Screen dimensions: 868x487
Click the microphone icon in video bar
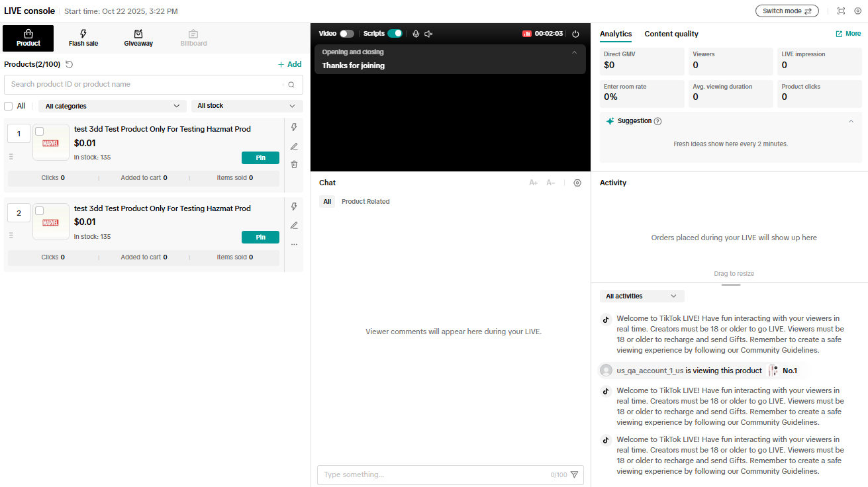(416, 34)
